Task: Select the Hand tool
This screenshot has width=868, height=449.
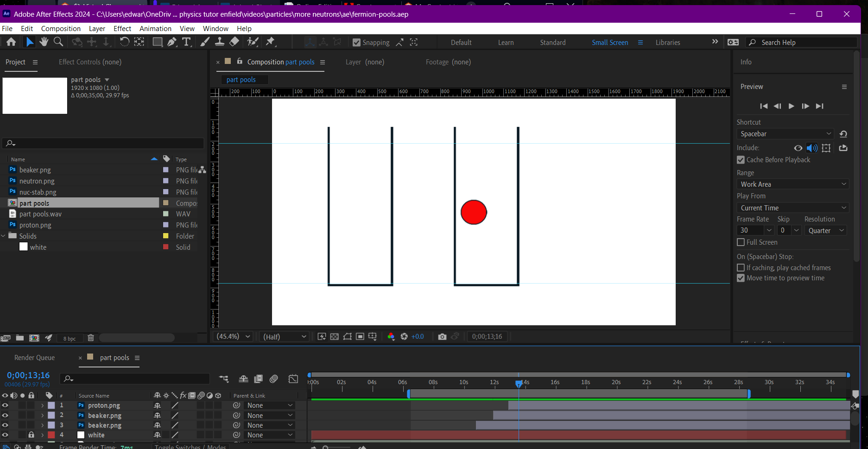Action: (x=44, y=42)
